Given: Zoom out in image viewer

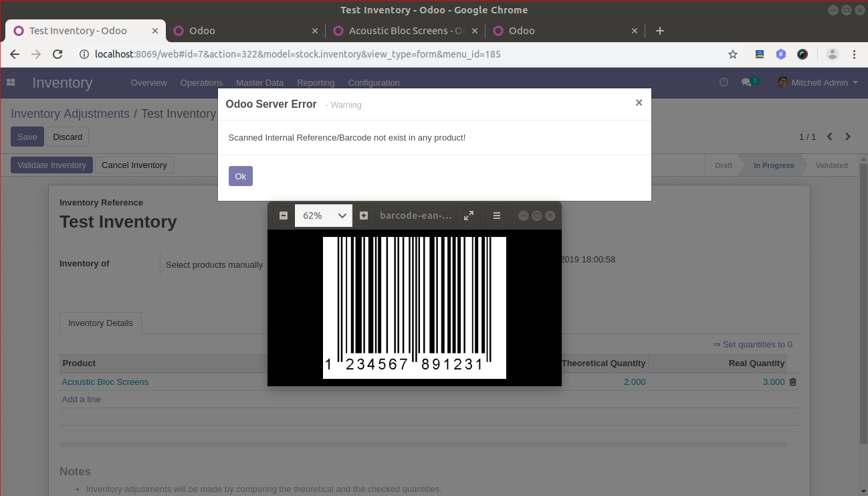Looking at the screenshot, I should pos(284,216).
